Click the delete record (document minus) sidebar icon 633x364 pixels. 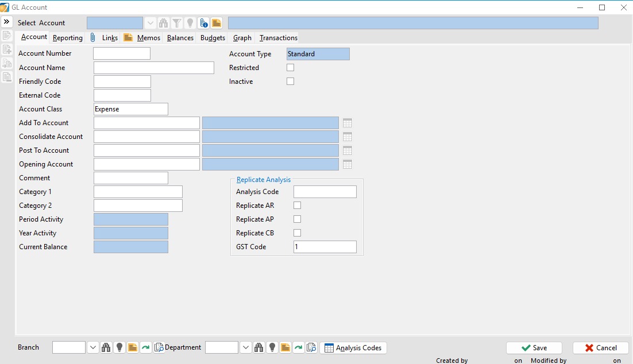tap(6, 77)
